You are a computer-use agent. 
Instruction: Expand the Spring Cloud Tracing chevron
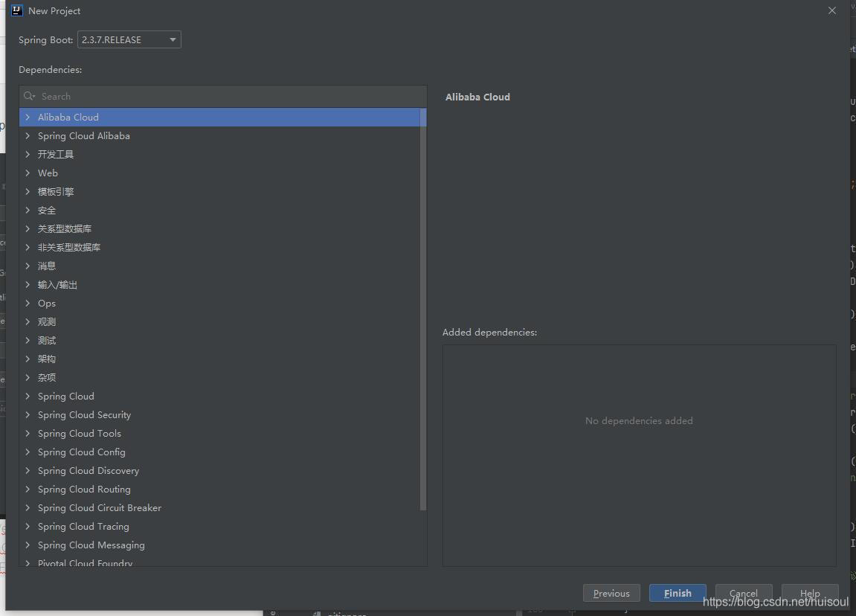[x=28, y=527]
